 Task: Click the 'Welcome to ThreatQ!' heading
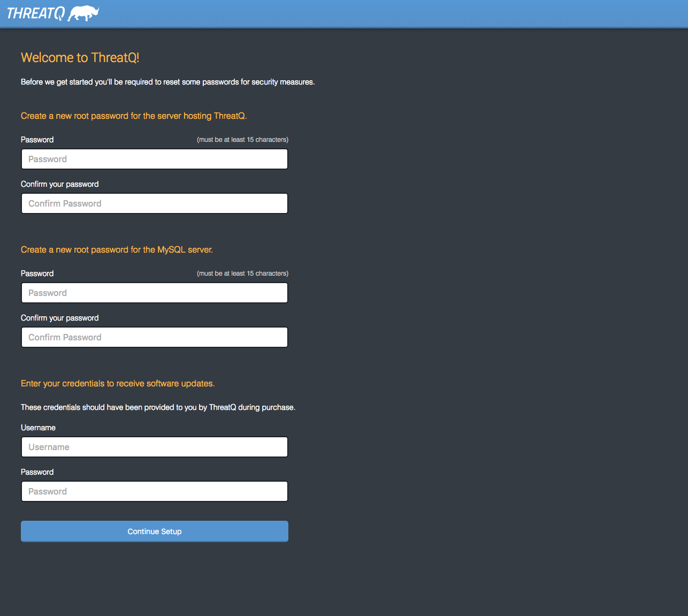(x=80, y=58)
